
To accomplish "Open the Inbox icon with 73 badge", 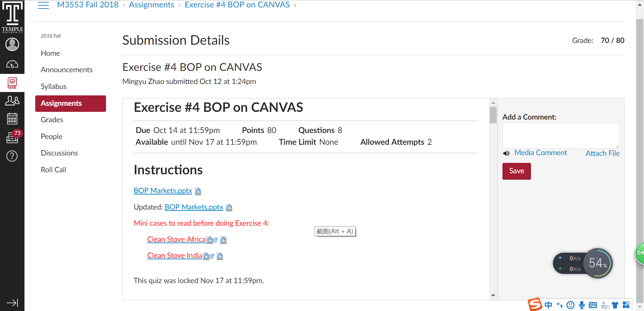I will point(13,137).
